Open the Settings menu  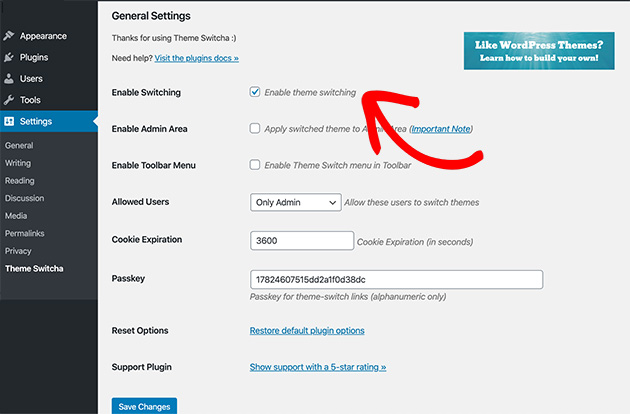tap(49, 121)
